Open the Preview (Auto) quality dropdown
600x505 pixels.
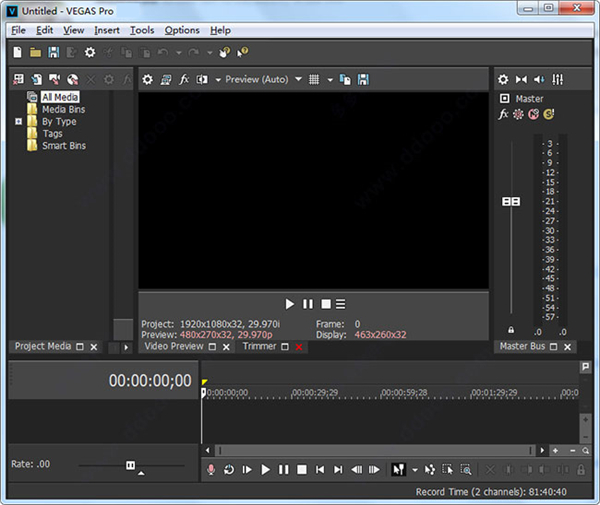(257, 79)
